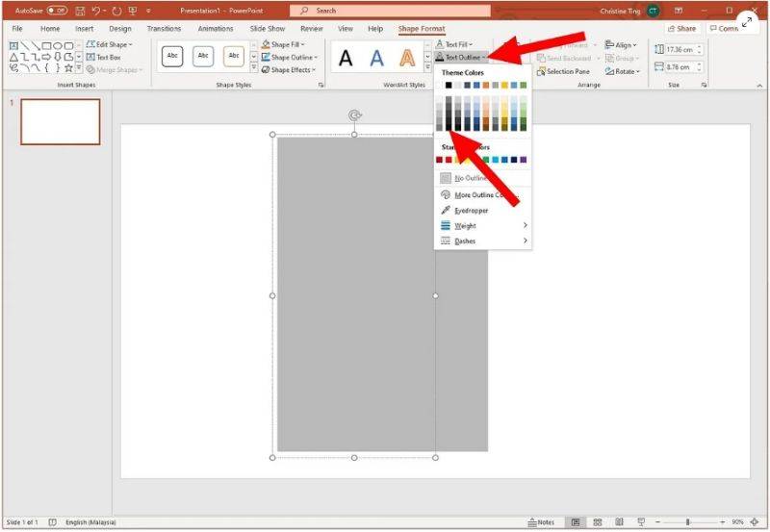Image resolution: width=770 pixels, height=532 pixels.
Task: Select the triangle shape in gallery
Action: tap(13, 57)
